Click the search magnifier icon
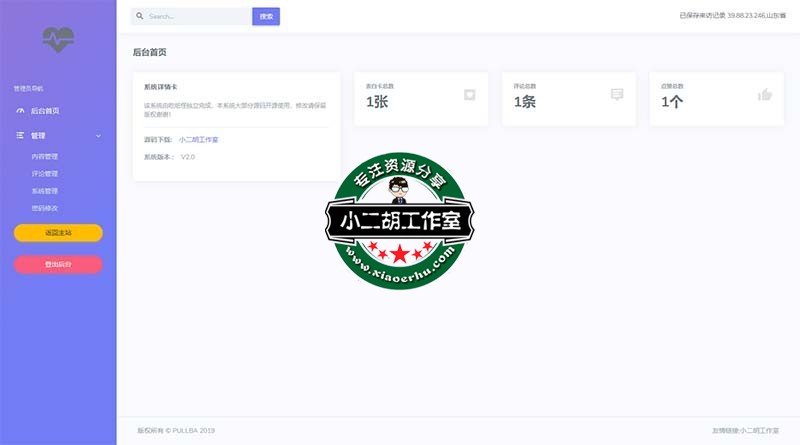Image resolution: width=800 pixels, height=445 pixels. tap(140, 17)
